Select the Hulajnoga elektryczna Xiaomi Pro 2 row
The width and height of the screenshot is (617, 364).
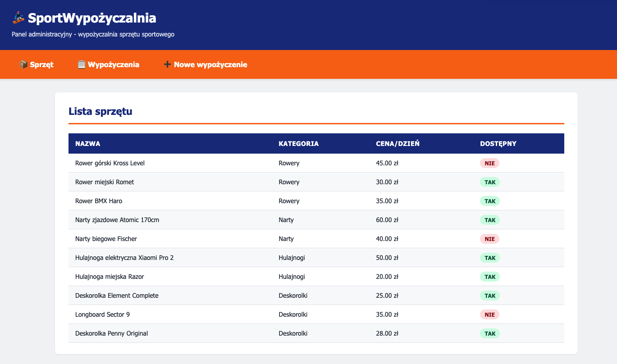[x=316, y=258]
